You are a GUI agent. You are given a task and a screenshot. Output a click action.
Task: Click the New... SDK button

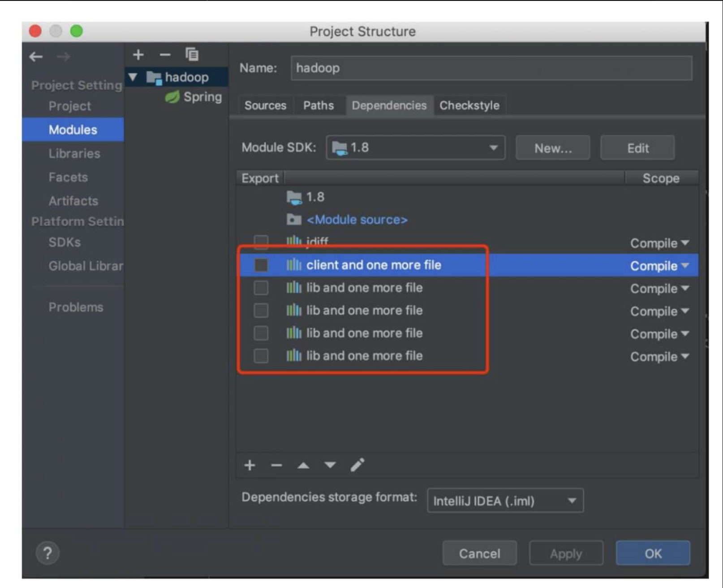(x=553, y=148)
